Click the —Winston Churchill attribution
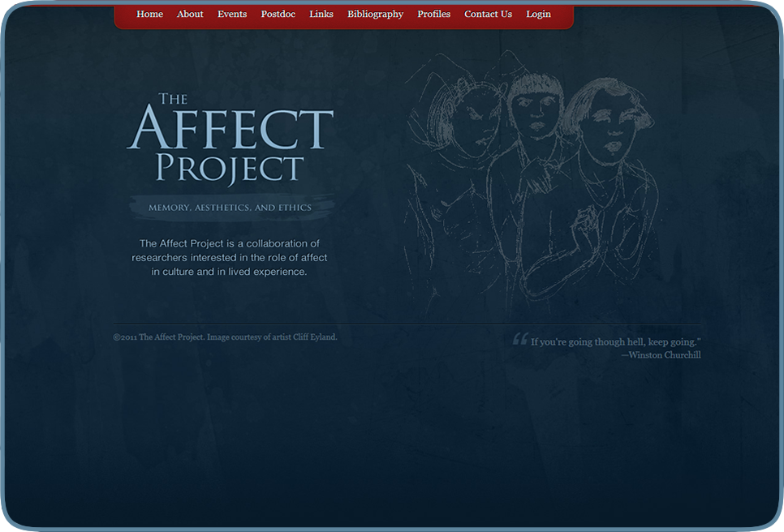Image resolution: width=784 pixels, height=532 pixels. coord(661,355)
